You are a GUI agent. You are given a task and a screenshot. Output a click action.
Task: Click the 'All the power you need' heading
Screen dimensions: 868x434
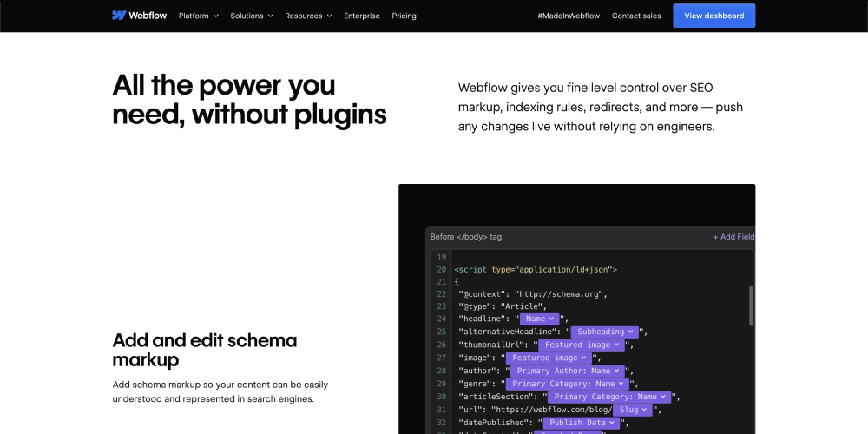249,100
